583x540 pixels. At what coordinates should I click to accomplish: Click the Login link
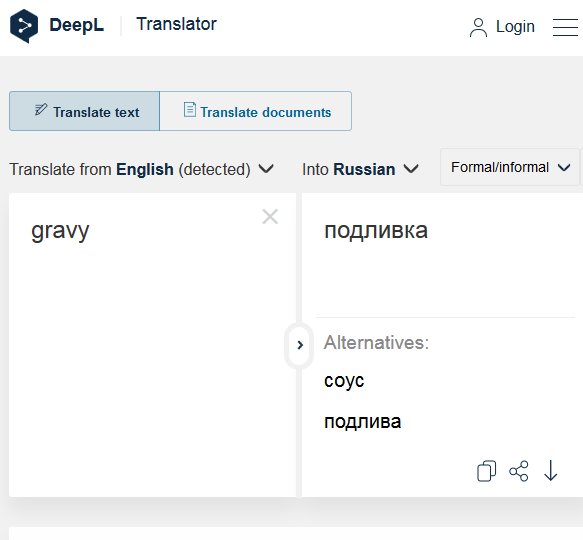515,27
